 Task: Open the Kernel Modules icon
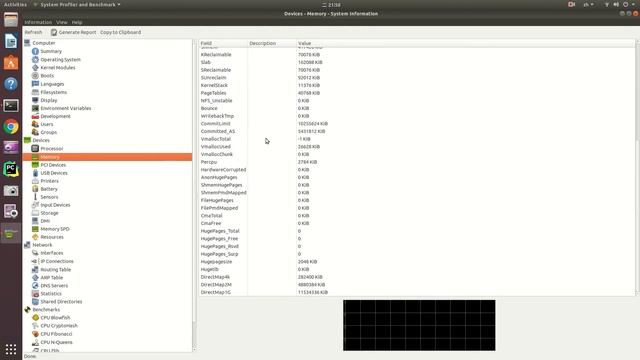35,68
